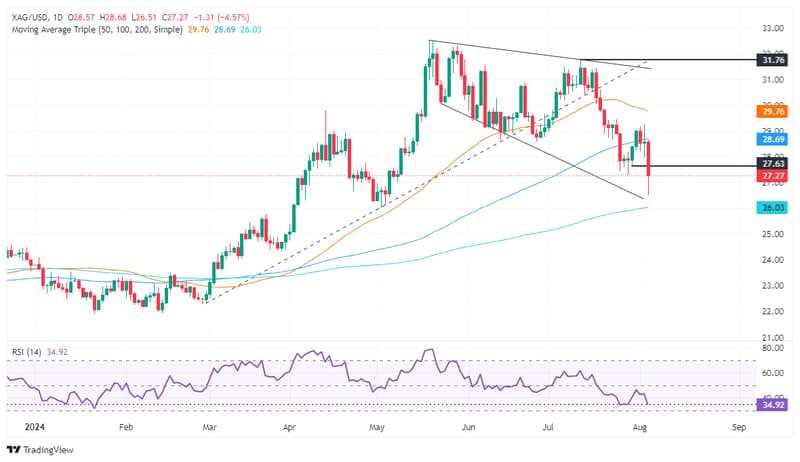Image resolution: width=800 pixels, height=462 pixels.
Task: Click the 200-day MA value 26.03 in legend
Action: pos(251,30)
